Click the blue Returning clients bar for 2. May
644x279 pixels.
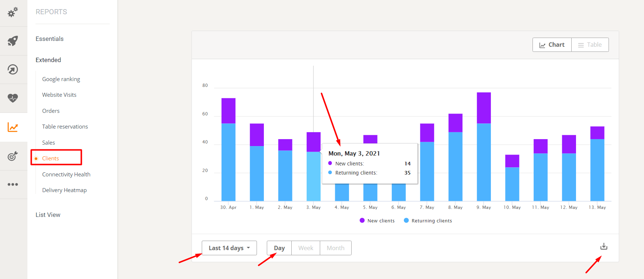click(x=285, y=176)
